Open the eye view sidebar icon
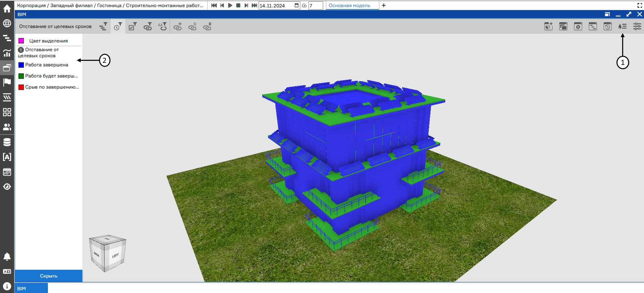This screenshot has height=293, width=644. [7, 187]
